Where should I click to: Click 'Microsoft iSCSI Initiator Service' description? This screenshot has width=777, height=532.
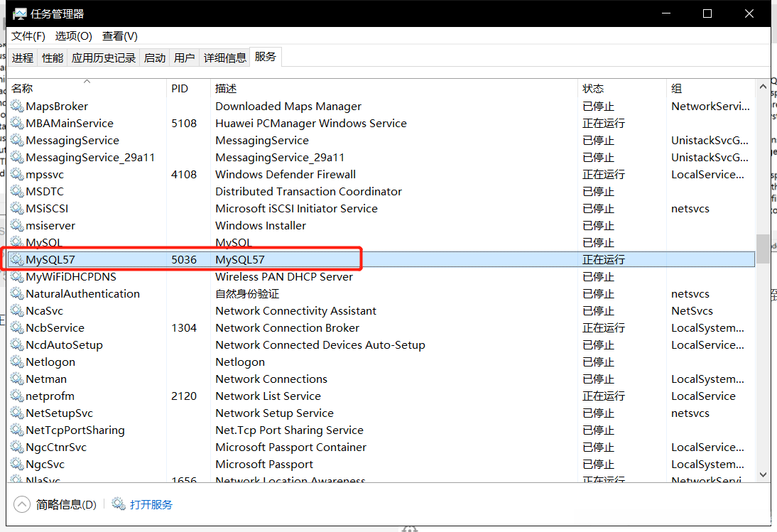pyautogui.click(x=296, y=208)
